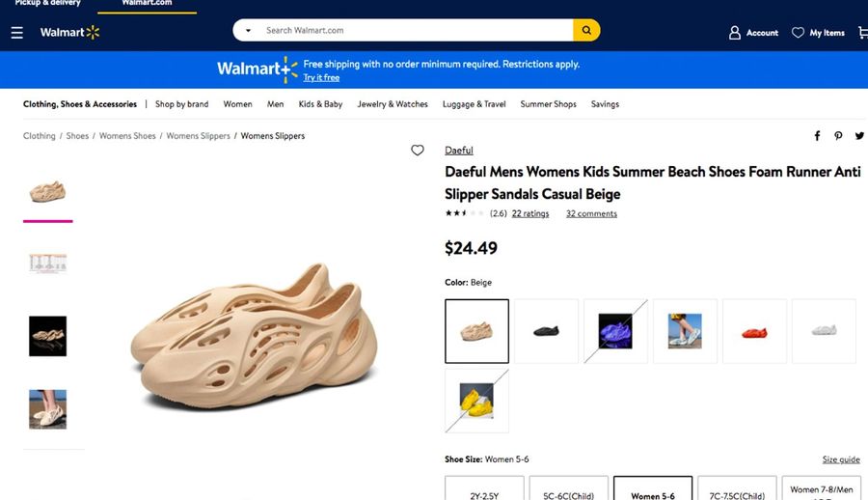Open the Size guide link
This screenshot has width=868, height=500.
841,459
